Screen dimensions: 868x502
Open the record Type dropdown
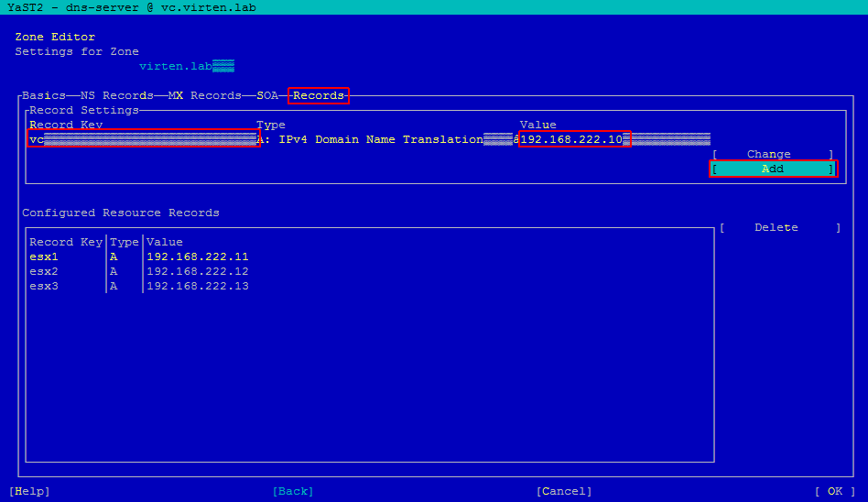[x=388, y=139]
